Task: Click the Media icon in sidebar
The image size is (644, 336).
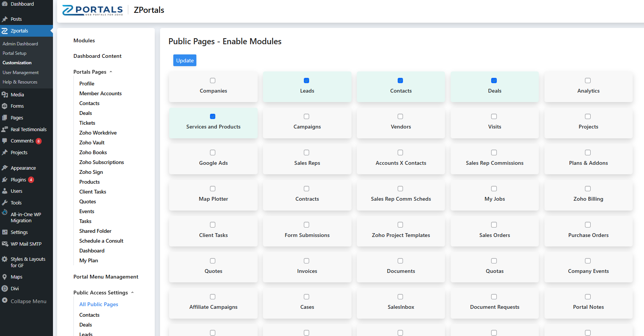Action: (x=5, y=95)
